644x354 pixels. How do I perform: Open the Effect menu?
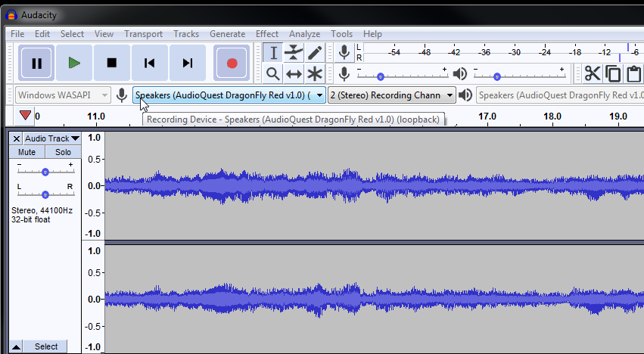(x=267, y=34)
